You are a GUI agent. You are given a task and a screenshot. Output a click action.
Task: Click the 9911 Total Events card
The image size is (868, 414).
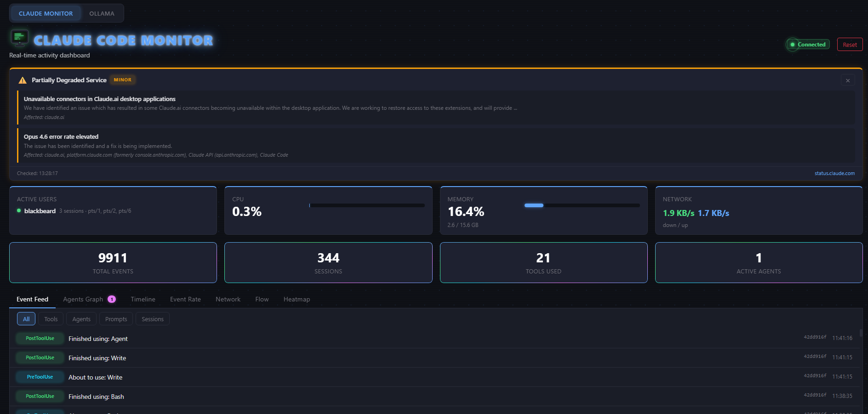[x=113, y=262]
